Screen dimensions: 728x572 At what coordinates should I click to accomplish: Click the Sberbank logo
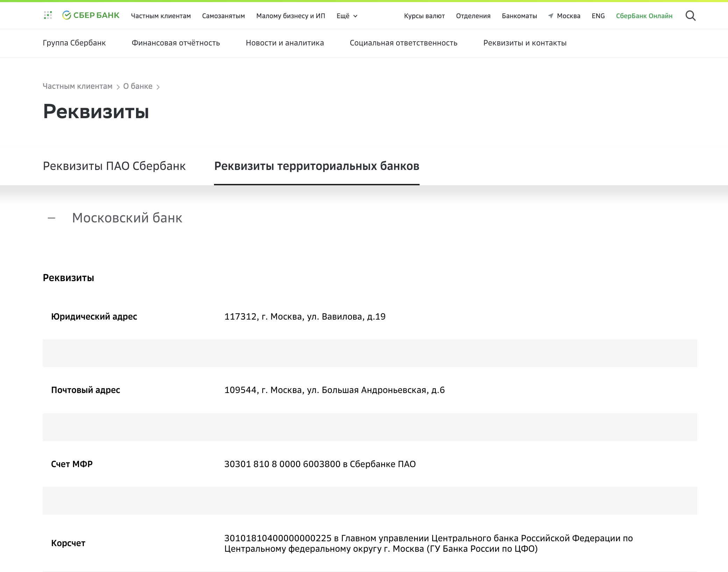pyautogui.click(x=91, y=15)
